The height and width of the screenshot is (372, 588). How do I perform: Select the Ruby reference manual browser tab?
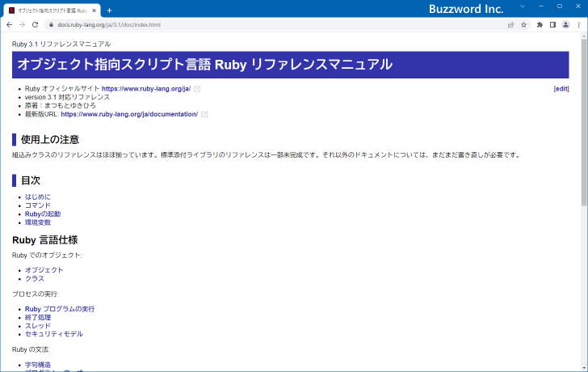(x=52, y=11)
